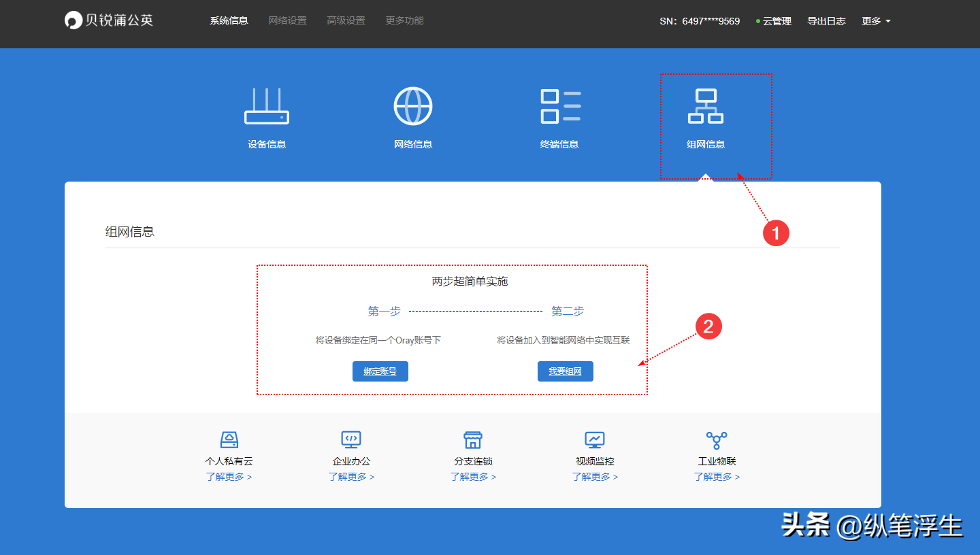Click the 工业物联 nodes icon

click(x=717, y=439)
